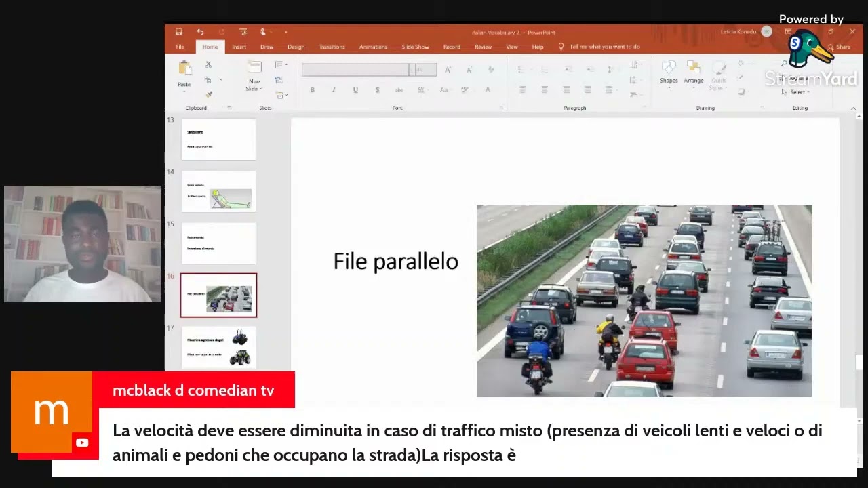Viewport: 868px width, 488px height.
Task: Apply italic formatting
Action: (334, 89)
